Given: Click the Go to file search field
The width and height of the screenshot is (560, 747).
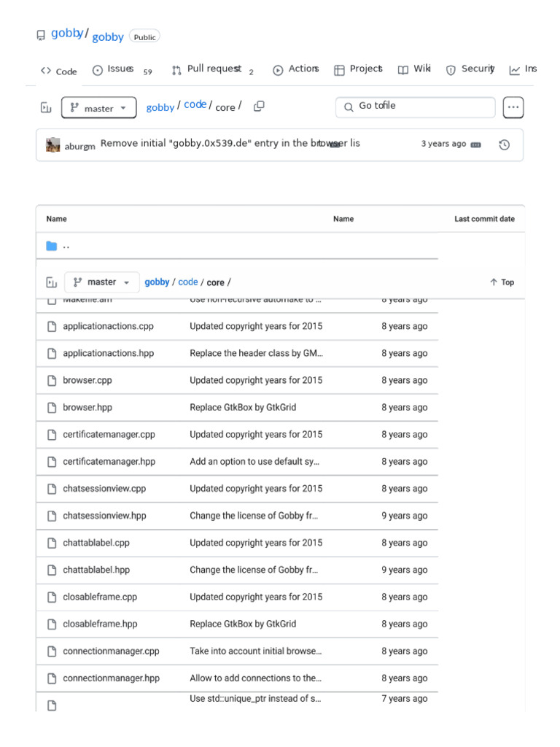Looking at the screenshot, I should [415, 107].
